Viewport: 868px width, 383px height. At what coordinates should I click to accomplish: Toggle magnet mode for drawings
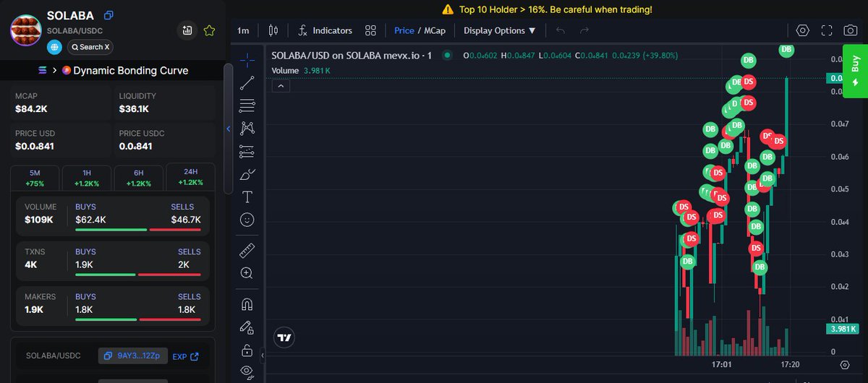[x=247, y=305]
